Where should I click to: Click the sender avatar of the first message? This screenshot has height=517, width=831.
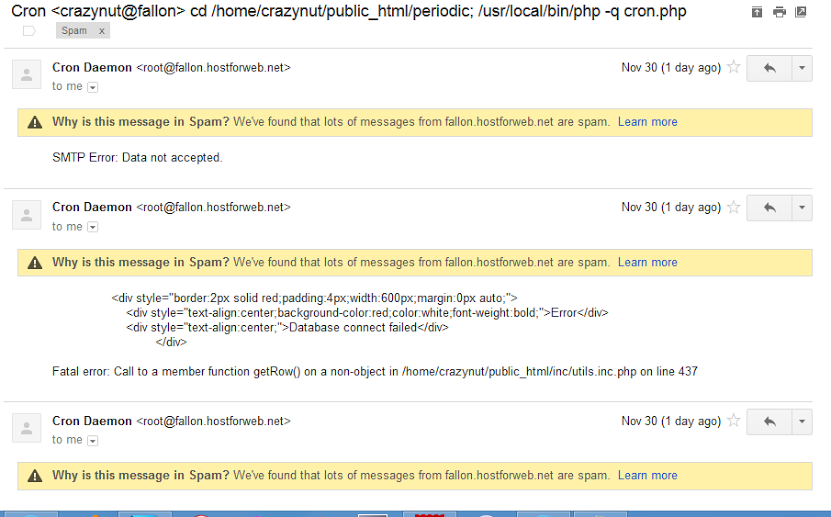(26, 75)
